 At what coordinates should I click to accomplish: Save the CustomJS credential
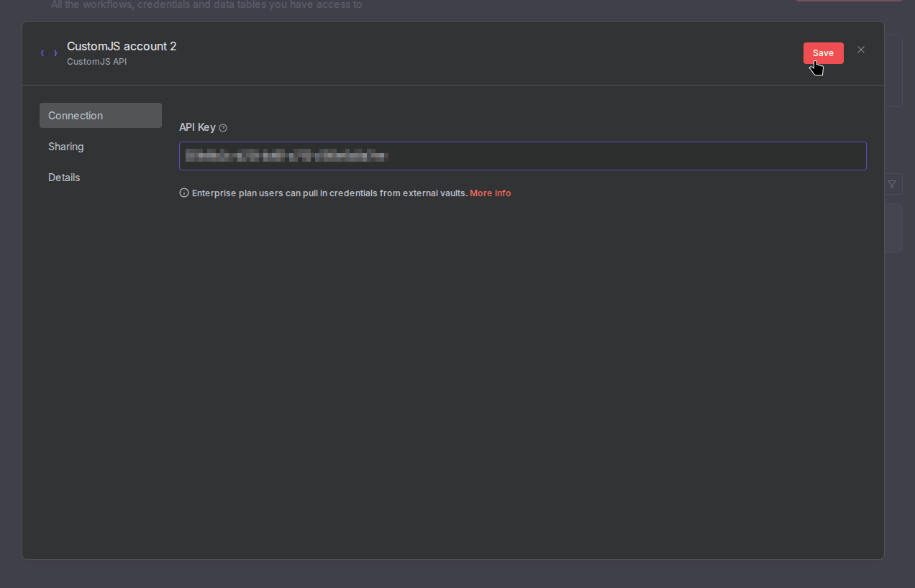[823, 52]
